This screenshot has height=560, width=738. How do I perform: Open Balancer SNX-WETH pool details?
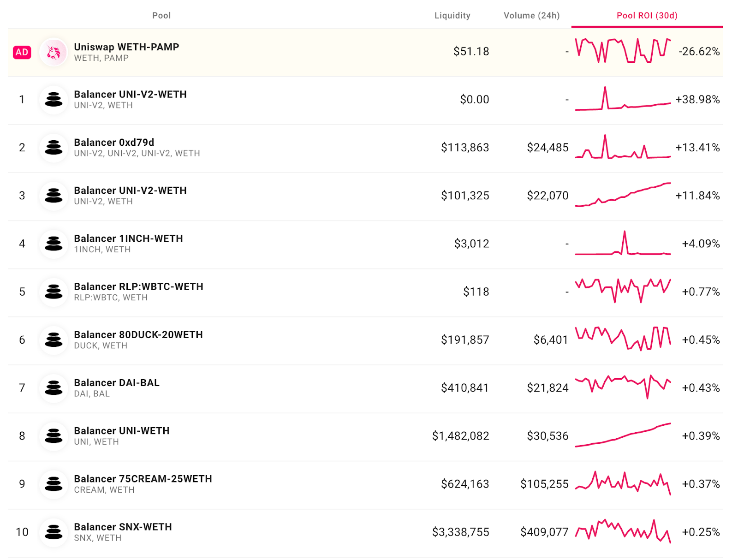pos(123,527)
